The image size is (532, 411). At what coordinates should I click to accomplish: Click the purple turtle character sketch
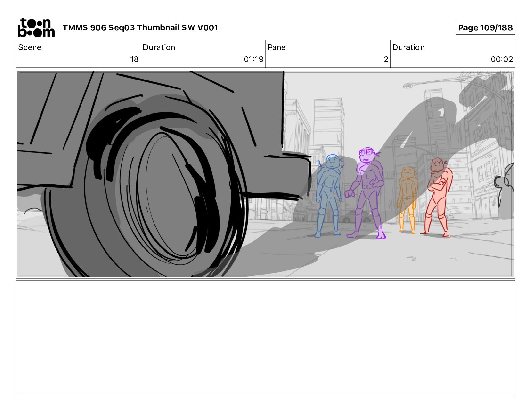tap(365, 193)
